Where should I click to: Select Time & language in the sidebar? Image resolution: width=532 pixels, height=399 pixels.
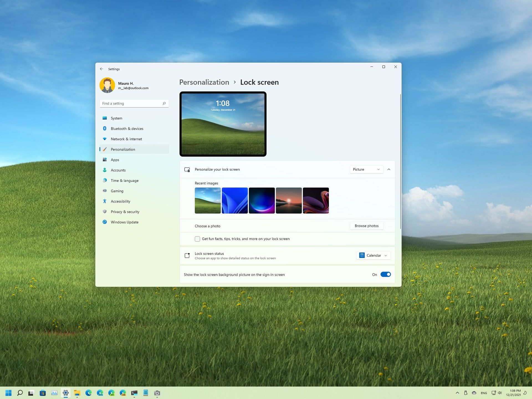point(124,181)
